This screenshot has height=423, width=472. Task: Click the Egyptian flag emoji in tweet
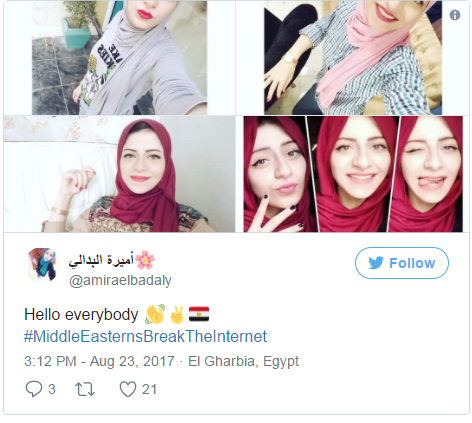pos(199,314)
